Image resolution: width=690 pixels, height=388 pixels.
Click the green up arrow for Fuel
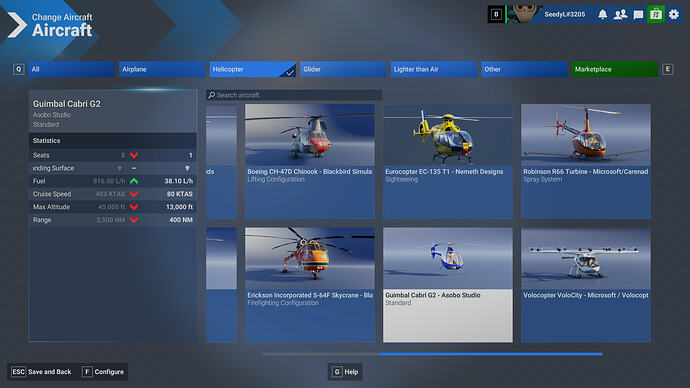click(x=134, y=181)
